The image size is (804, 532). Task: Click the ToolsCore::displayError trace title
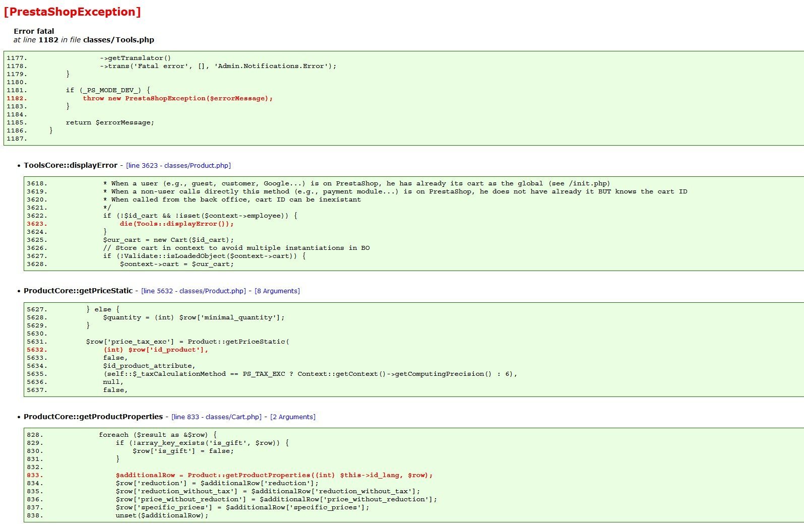(x=71, y=165)
